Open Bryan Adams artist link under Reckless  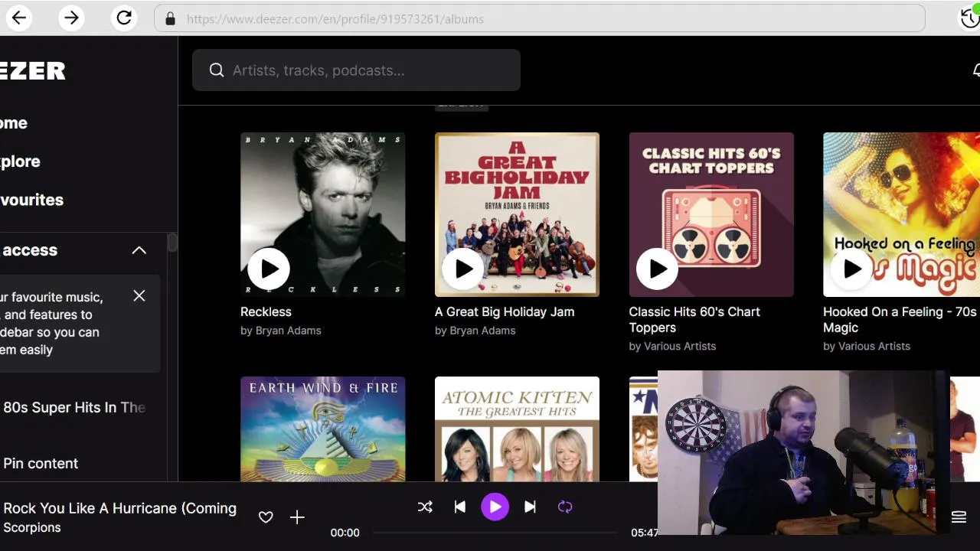pos(288,331)
